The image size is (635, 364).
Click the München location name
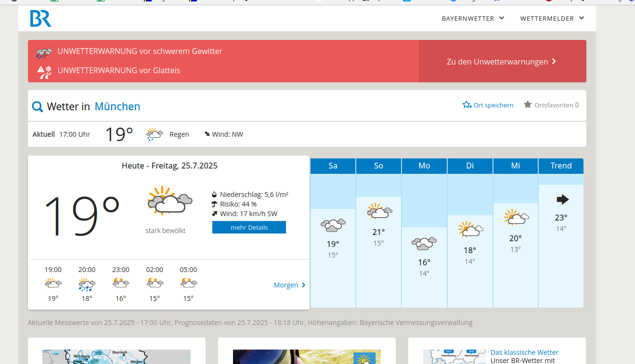coord(117,106)
